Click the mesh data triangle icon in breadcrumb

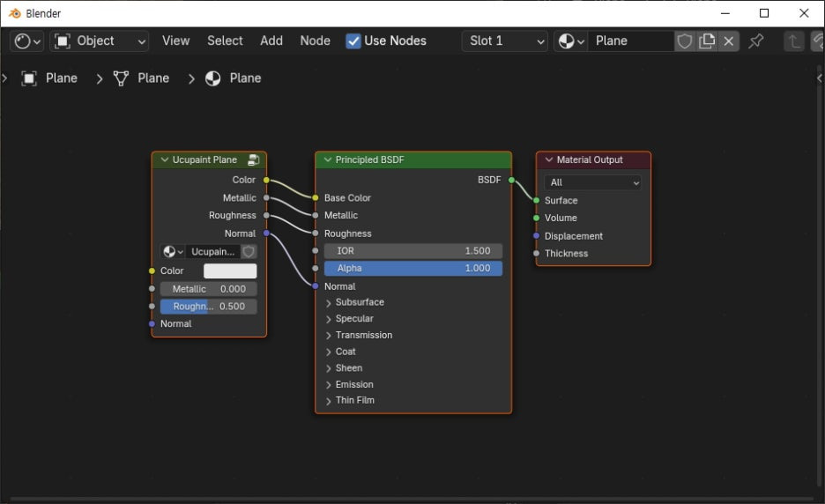121,78
